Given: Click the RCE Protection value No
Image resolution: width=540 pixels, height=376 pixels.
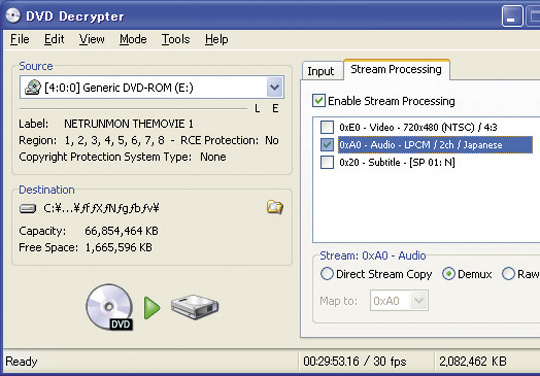Looking at the screenshot, I should click(x=272, y=140).
